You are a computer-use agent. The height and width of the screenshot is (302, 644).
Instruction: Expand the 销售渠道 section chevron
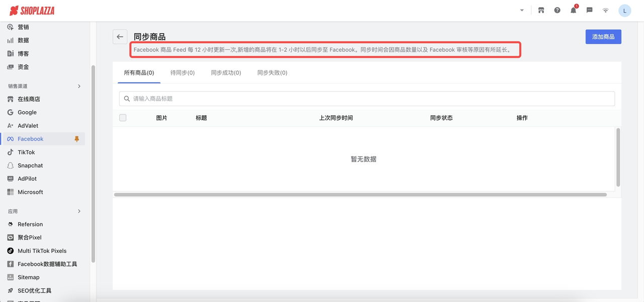pyautogui.click(x=79, y=86)
